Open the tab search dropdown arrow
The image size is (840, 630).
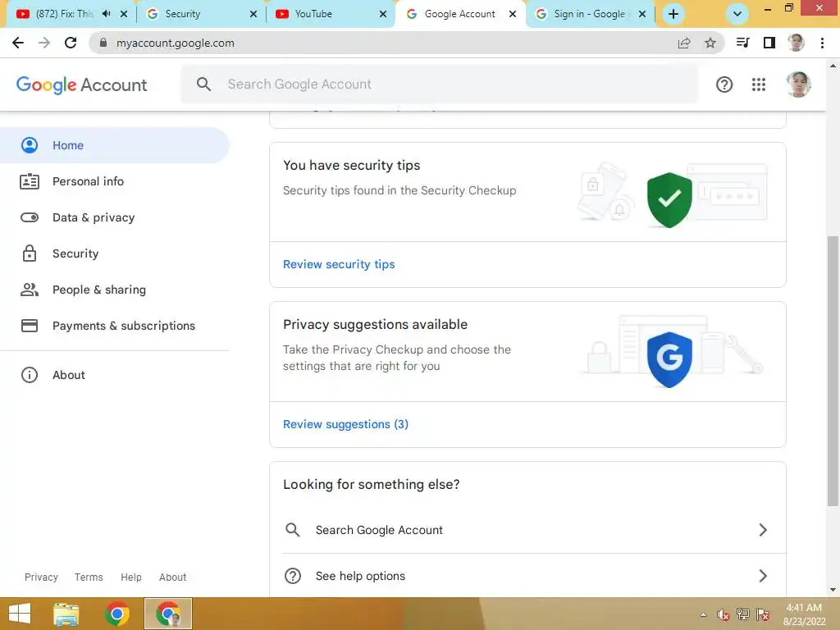(x=737, y=14)
